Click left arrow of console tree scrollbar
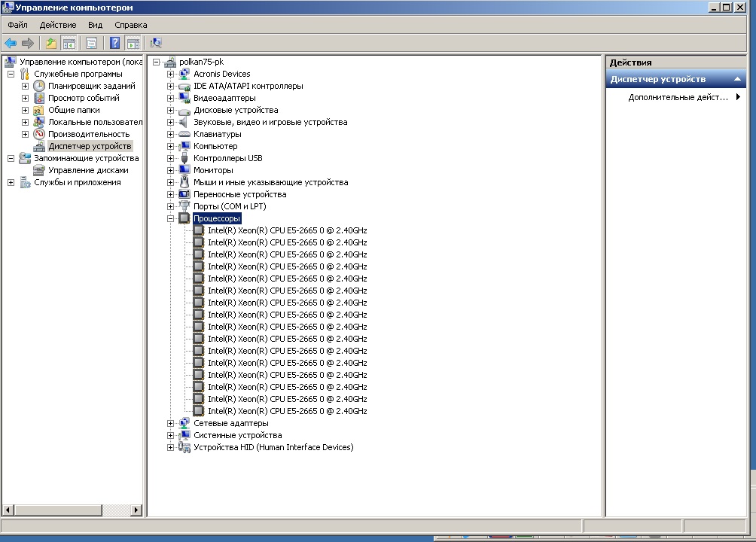This screenshot has height=542, width=756. tap(8, 510)
